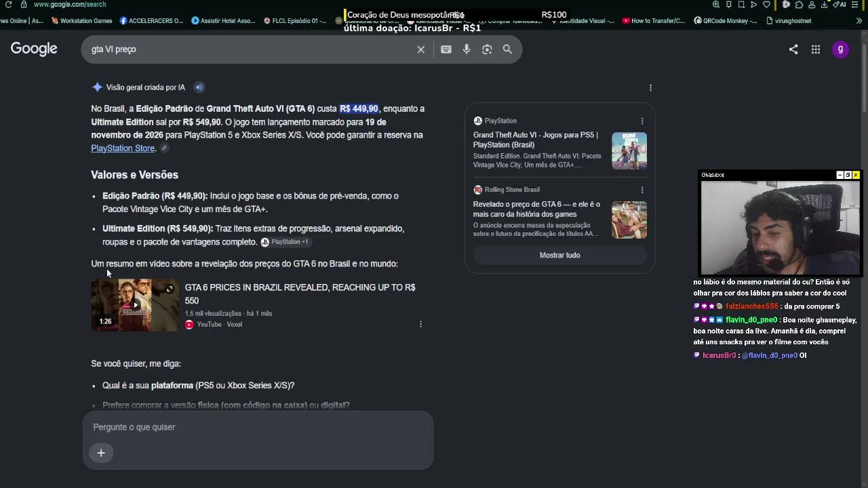Open the Assistir Hotel bookmark
Viewport: 868px width, 488px height.
point(223,21)
